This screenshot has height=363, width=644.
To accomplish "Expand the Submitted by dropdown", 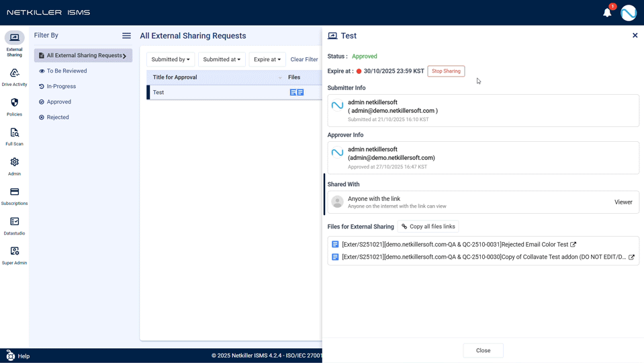I will 171,60.
